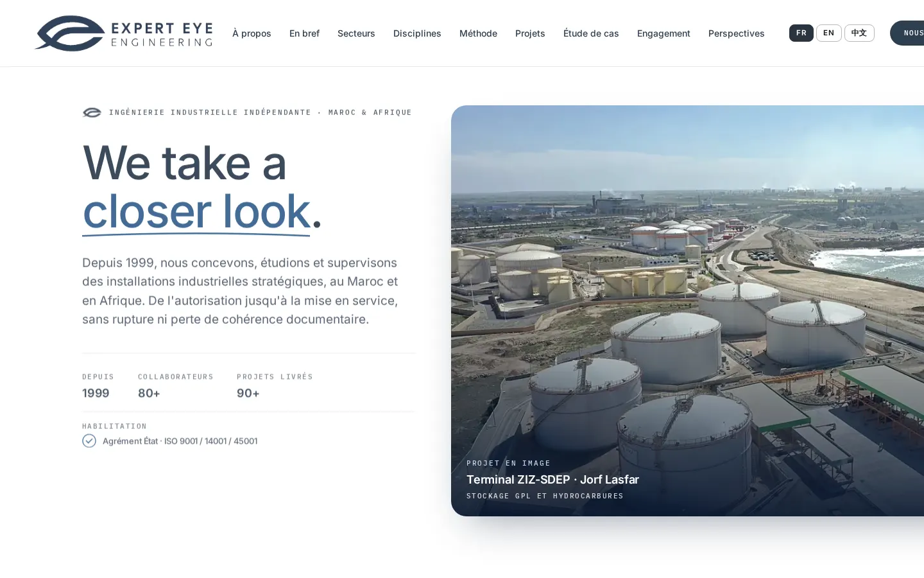Screen dimensions: 924x578
Task: Click the 'HABILITATION' label
Action: click(x=114, y=426)
